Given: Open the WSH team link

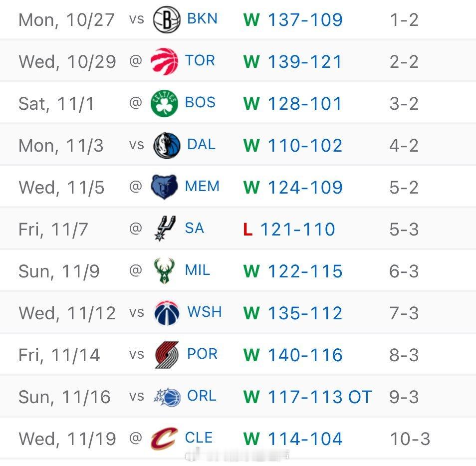Looking at the screenshot, I should [205, 312].
